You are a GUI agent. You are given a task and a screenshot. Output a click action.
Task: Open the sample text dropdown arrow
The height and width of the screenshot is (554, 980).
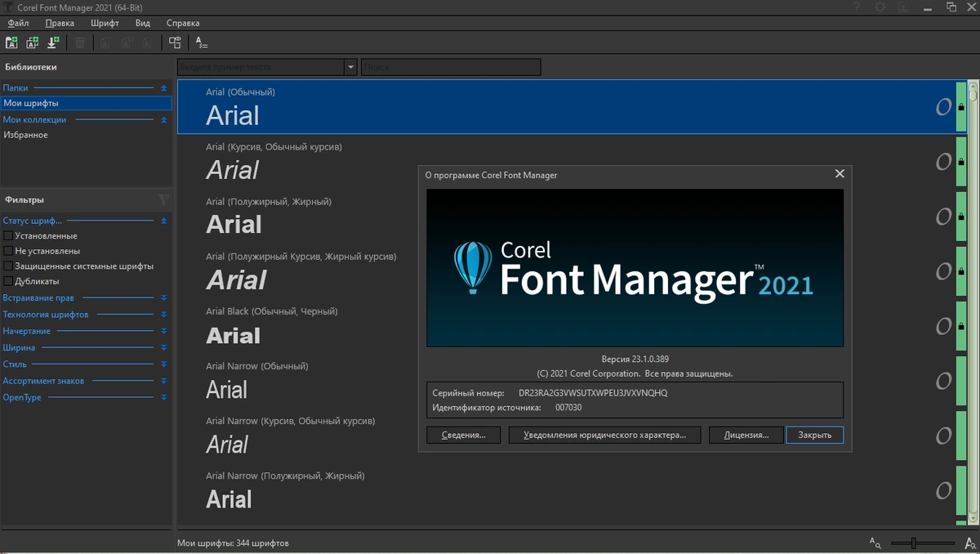[350, 67]
